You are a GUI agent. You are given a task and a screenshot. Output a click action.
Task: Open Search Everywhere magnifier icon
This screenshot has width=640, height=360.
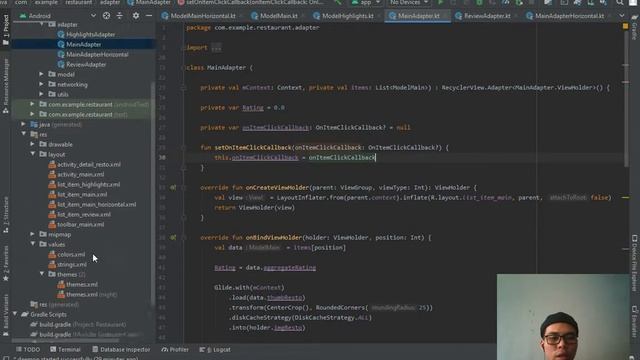point(620,3)
